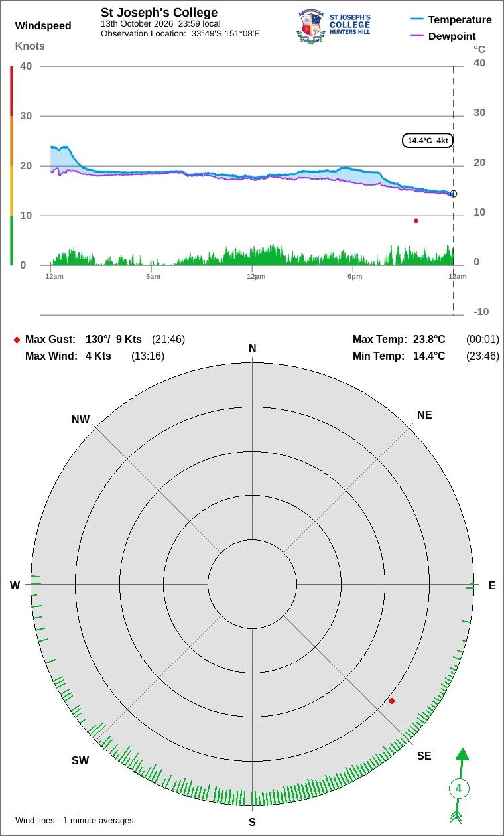Click the E compass label
504x836 pixels.
coord(492,585)
